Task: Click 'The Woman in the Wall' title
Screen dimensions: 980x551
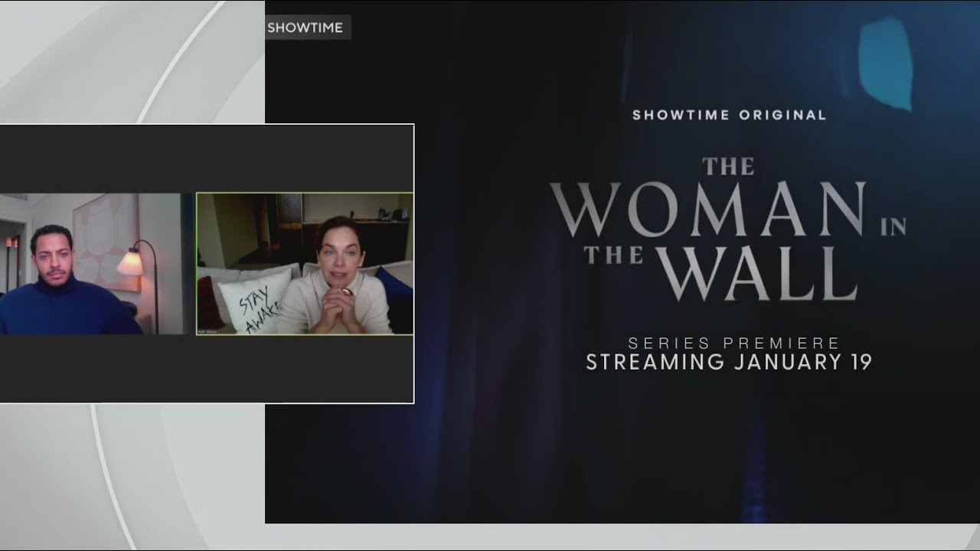Action: click(728, 230)
